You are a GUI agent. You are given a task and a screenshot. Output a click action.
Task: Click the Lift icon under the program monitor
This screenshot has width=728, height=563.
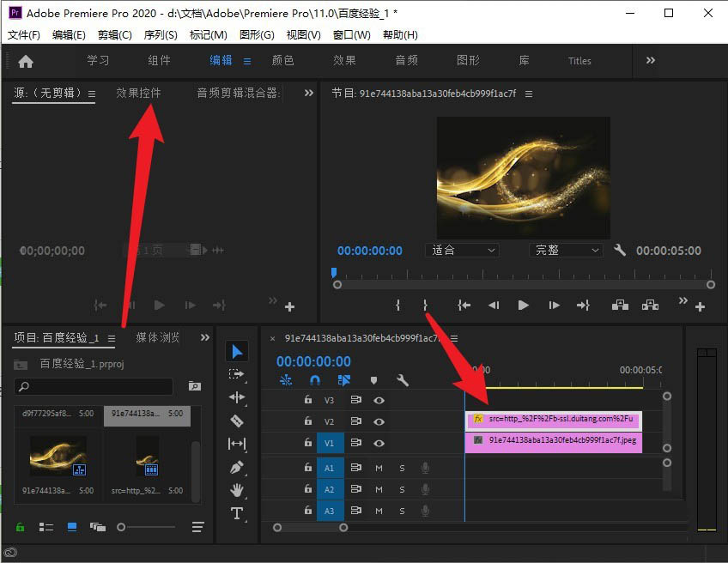pos(620,305)
